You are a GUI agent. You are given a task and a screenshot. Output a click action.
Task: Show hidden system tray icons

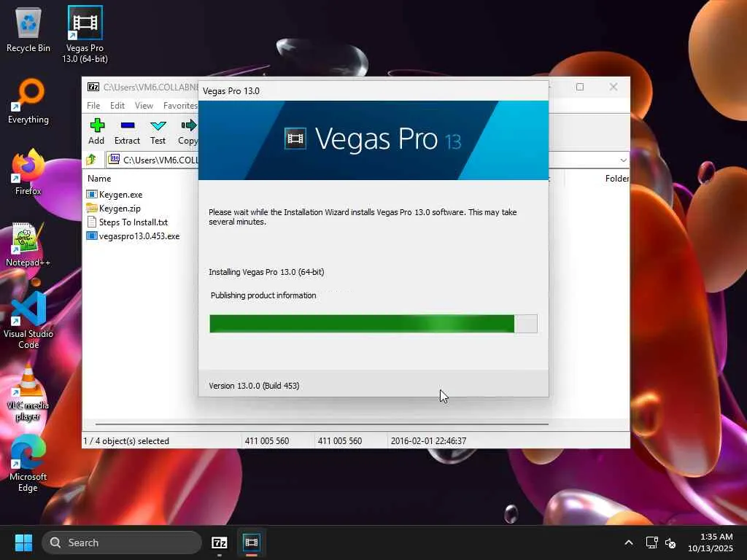click(x=628, y=542)
